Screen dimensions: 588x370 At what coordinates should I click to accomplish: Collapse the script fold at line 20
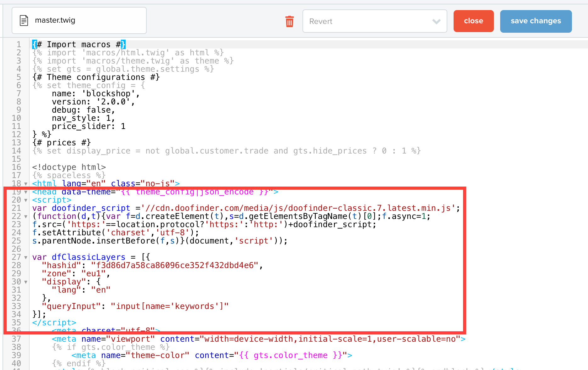[26, 200]
